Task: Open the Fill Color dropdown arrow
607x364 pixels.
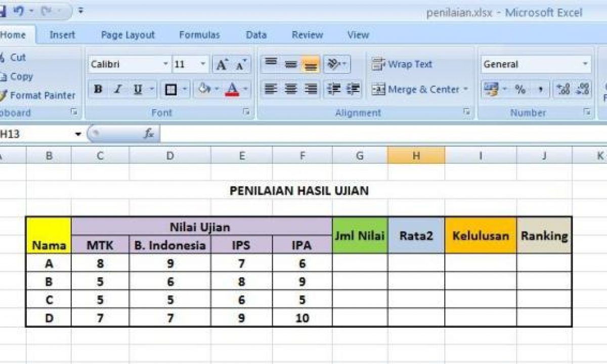Action: [217, 89]
